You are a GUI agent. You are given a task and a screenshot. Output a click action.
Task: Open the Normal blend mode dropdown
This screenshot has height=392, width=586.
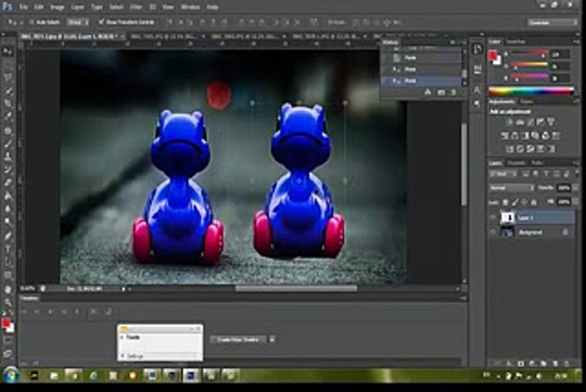(511, 188)
